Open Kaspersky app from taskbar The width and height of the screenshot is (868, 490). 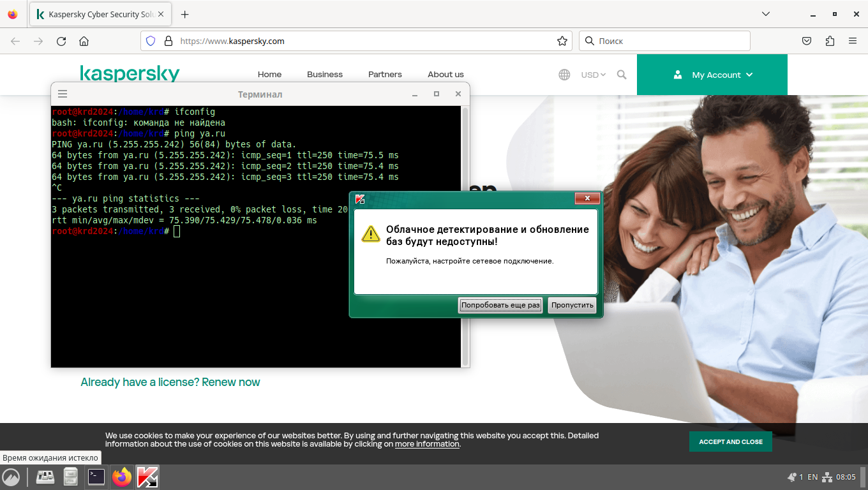point(147,477)
